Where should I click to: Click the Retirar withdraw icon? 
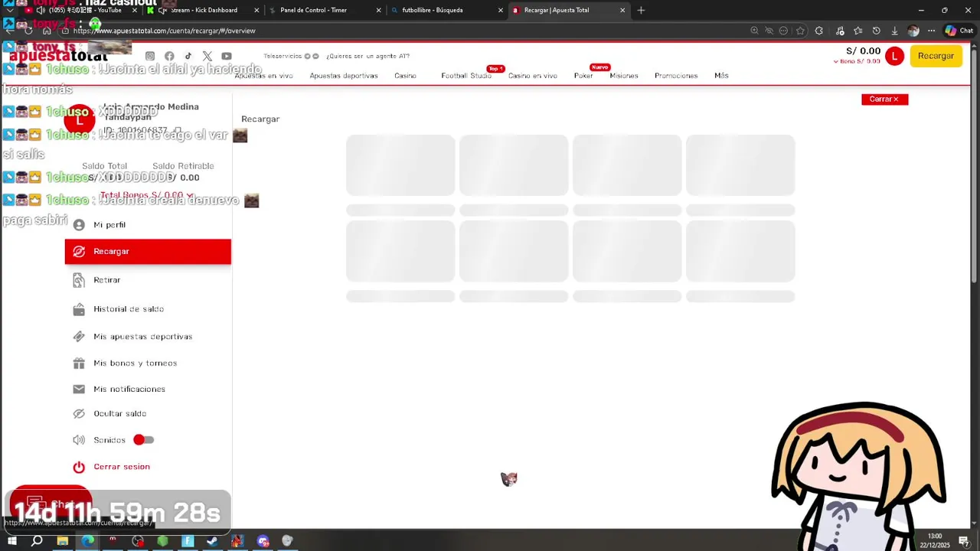click(79, 280)
